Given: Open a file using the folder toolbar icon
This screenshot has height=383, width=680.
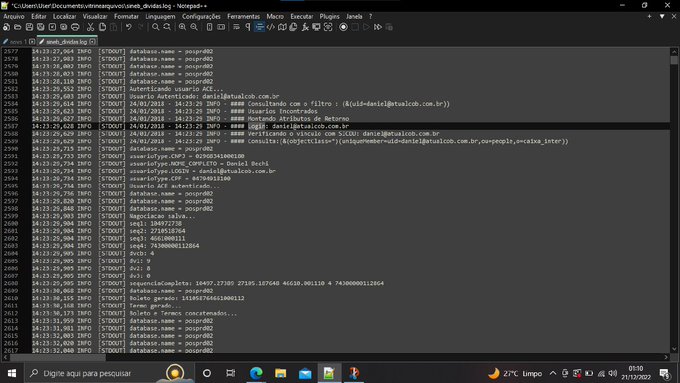Looking at the screenshot, I should point(18,27).
